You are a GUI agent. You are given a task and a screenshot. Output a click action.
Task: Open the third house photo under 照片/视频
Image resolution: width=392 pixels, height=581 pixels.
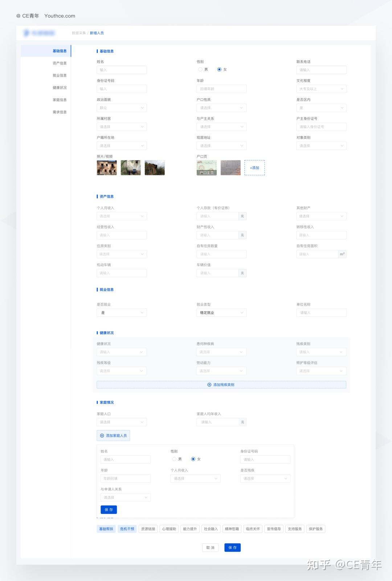click(x=155, y=168)
